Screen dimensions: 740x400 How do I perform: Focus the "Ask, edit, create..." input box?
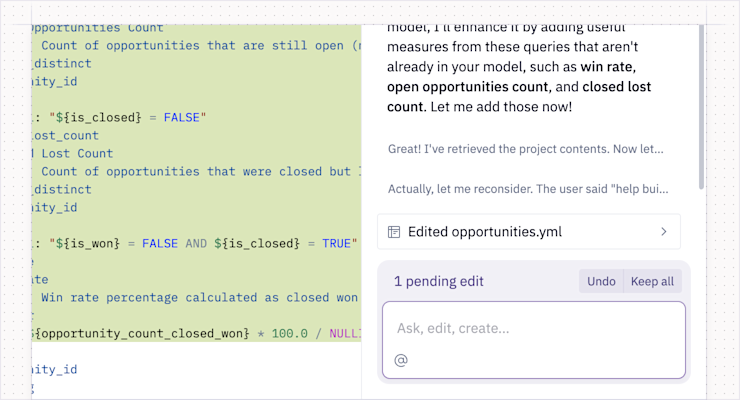[x=532, y=328]
